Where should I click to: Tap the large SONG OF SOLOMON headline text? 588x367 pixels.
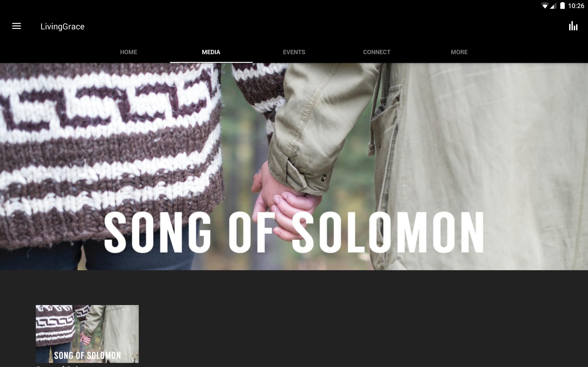[294, 232]
